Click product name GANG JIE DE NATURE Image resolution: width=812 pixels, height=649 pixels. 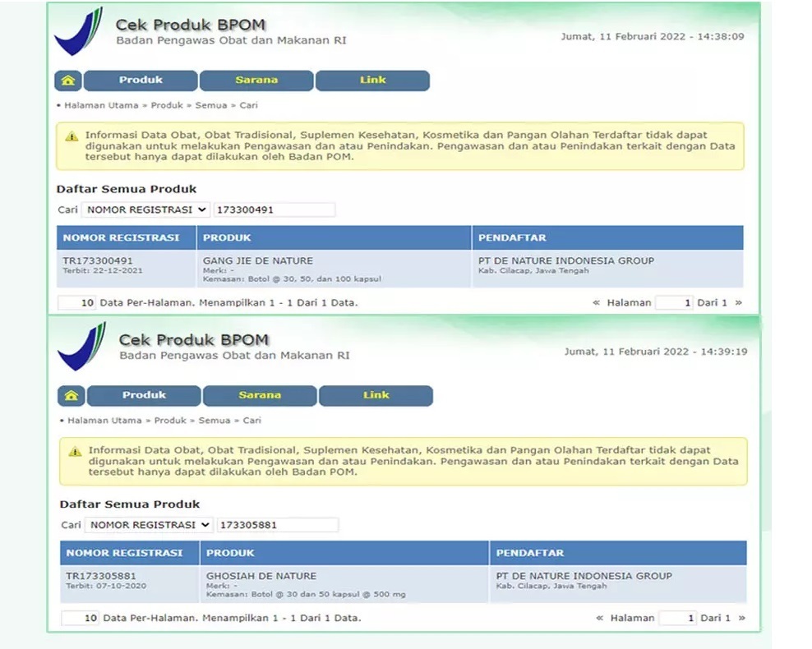258,261
